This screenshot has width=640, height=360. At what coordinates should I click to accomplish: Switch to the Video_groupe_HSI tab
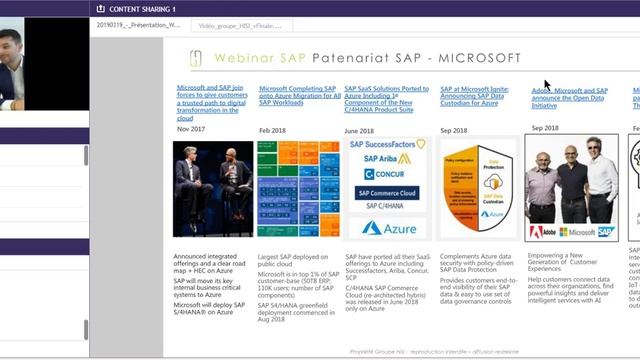click(x=241, y=26)
